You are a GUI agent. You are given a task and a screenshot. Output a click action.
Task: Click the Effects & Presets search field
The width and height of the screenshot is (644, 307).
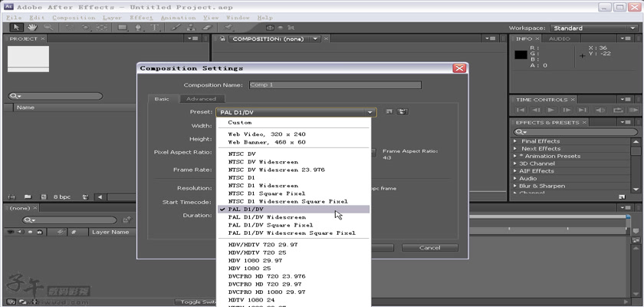click(576, 132)
